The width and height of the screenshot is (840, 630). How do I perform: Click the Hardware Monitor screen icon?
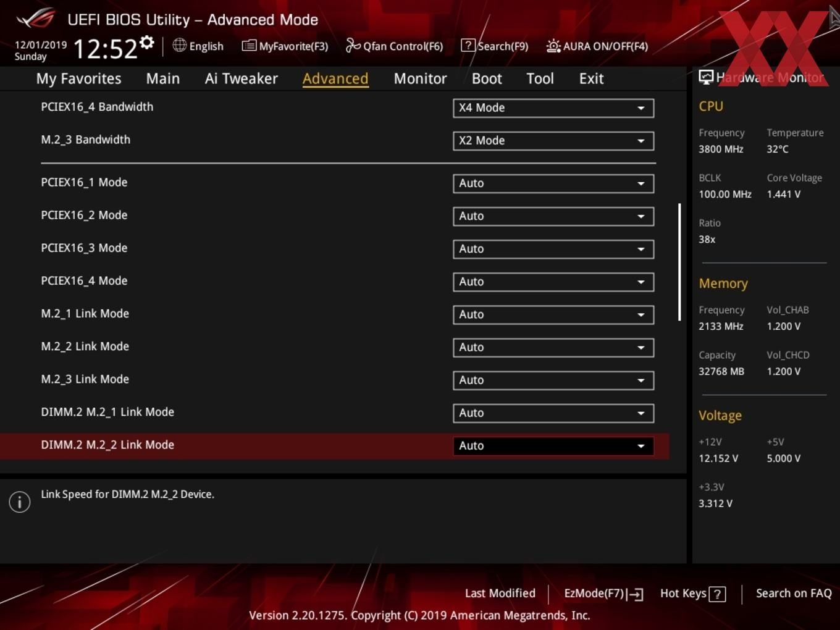point(706,77)
